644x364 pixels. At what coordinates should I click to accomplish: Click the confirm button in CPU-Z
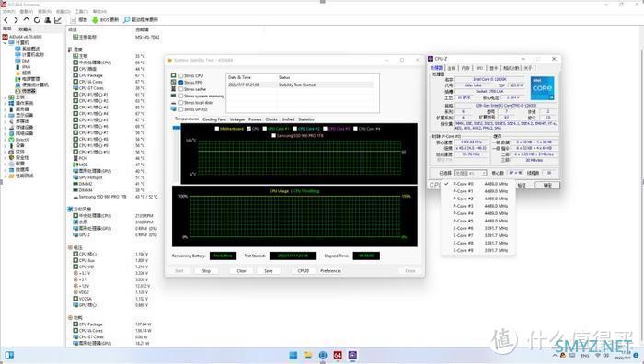click(x=547, y=185)
